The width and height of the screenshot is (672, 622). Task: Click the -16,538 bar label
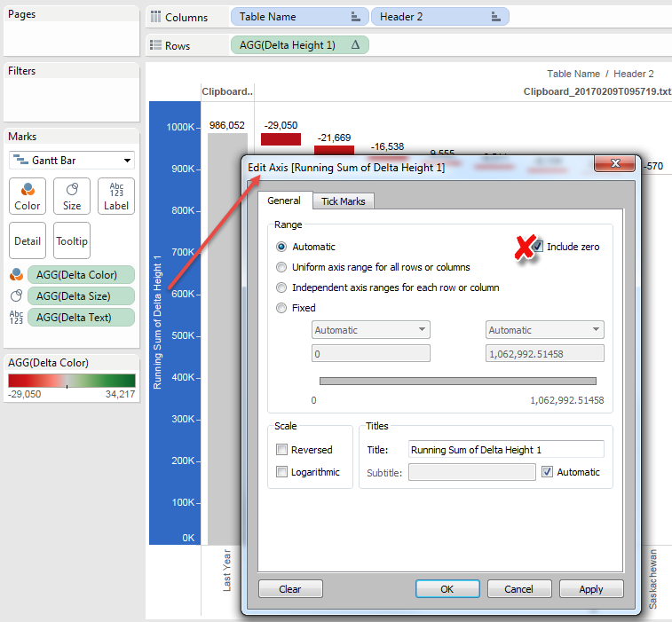pos(387,146)
